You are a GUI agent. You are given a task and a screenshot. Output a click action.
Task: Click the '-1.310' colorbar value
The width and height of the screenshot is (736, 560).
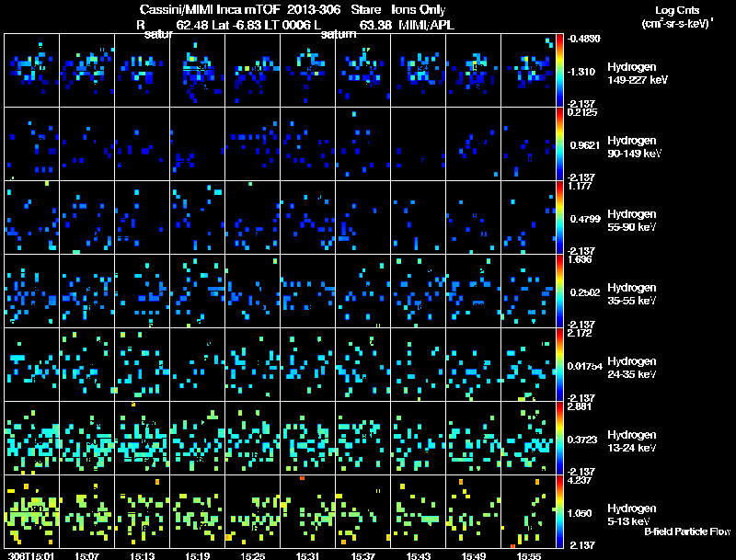[x=581, y=72]
